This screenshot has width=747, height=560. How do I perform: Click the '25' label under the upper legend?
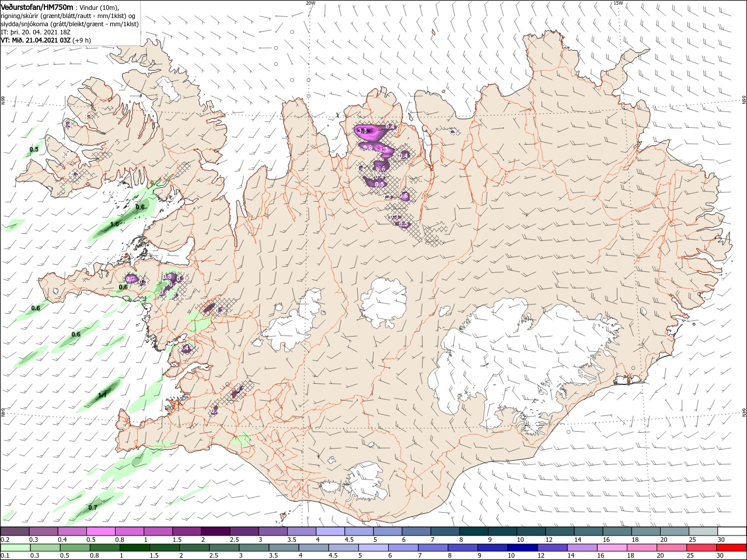pyautogui.click(x=692, y=540)
